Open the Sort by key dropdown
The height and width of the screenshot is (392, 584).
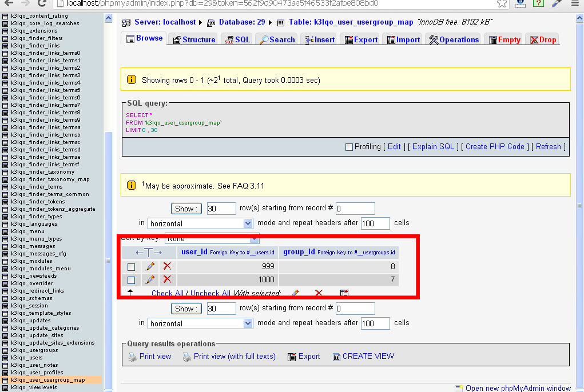[212, 238]
